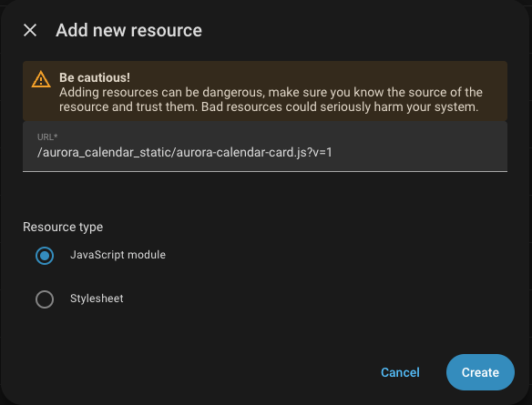Choose the Stylesheet radio button
The image size is (532, 405).
[x=45, y=299]
